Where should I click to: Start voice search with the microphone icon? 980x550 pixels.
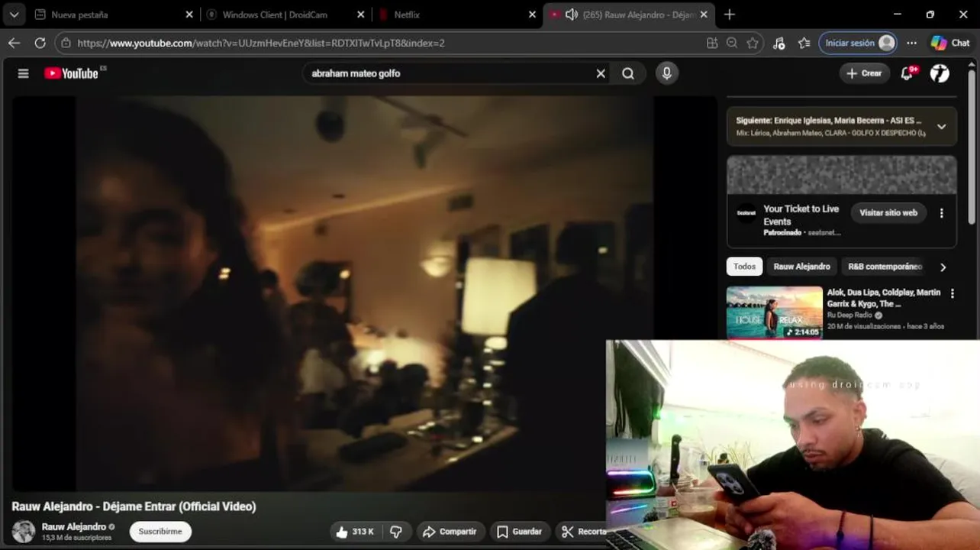(x=667, y=73)
